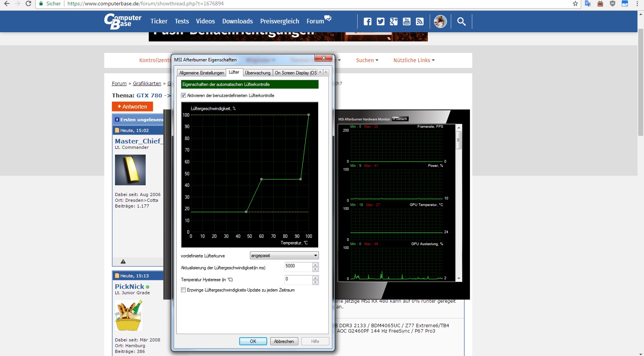
Task: Expand the Nützliche Links menu
Action: tap(414, 60)
